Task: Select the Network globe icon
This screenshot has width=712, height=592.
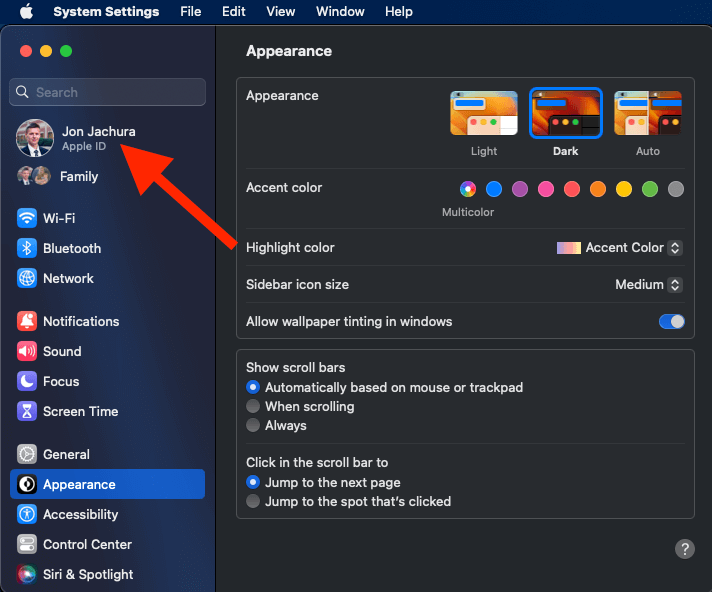Action: (x=27, y=278)
